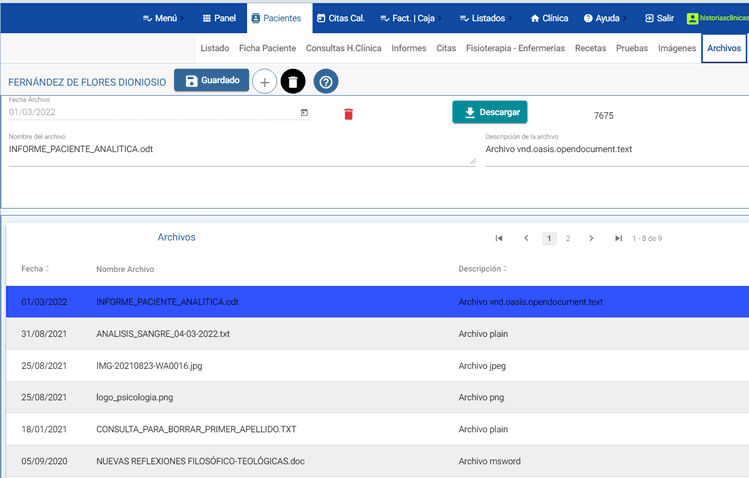Click the plus icon to add file
This screenshot has height=478, width=749.
pos(264,82)
